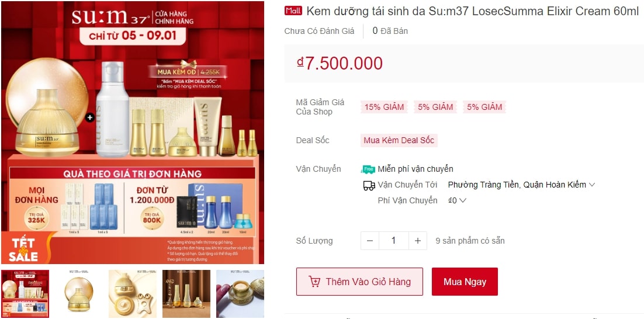Open the main product promo image

133,132
